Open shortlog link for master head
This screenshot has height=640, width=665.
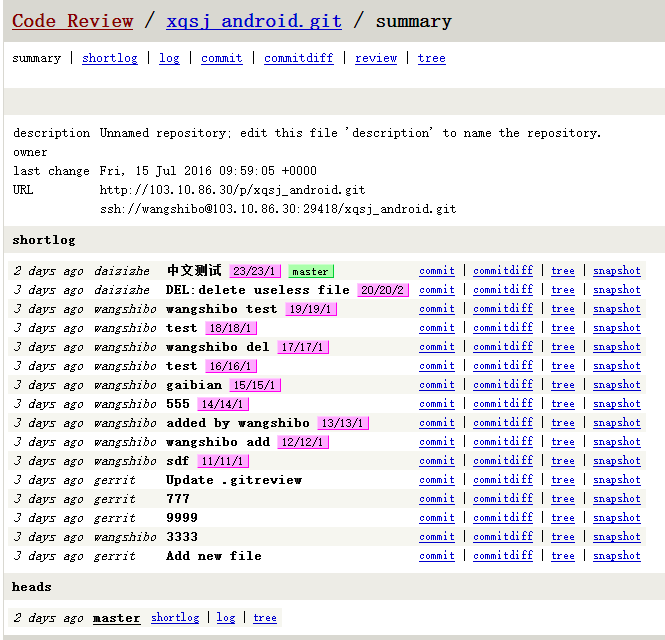[175, 618]
